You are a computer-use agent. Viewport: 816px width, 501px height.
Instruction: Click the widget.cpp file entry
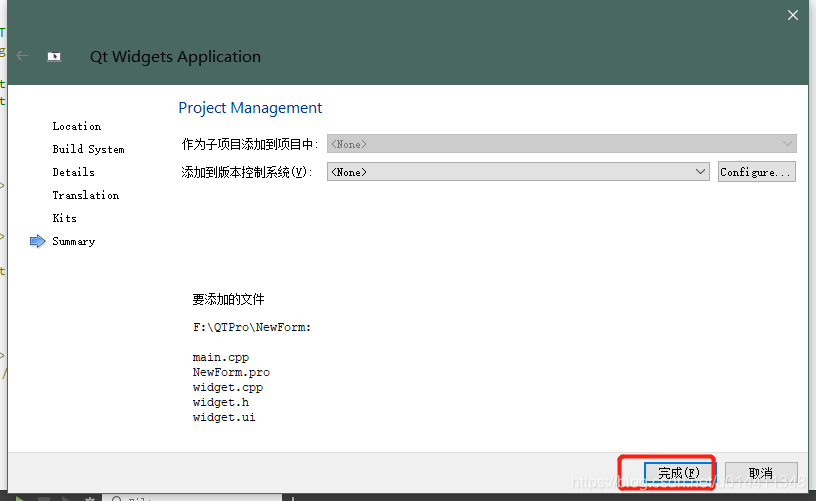227,387
